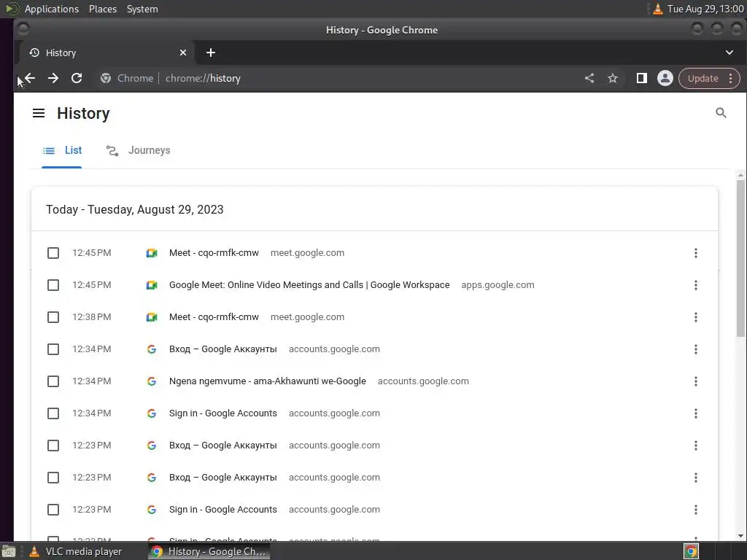This screenshot has height=560, width=747.
Task: Expand the tab search chevron in tab strip
Action: click(729, 52)
